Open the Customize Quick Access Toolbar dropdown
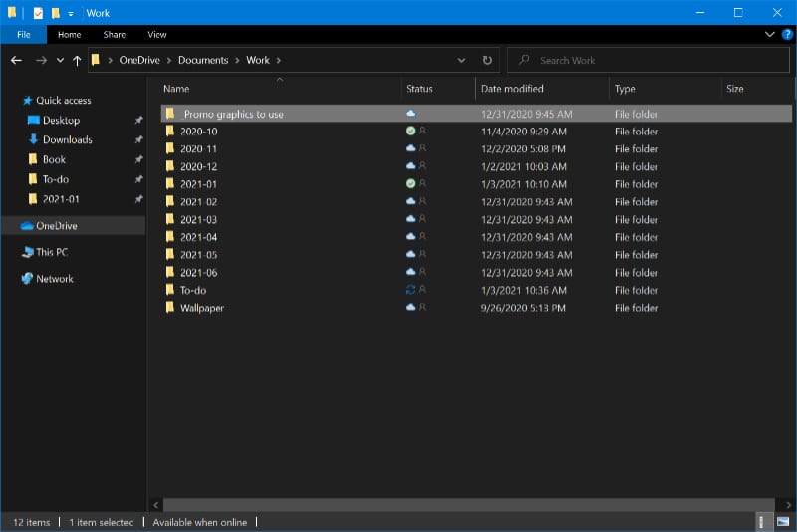This screenshot has width=797, height=532. [71, 13]
